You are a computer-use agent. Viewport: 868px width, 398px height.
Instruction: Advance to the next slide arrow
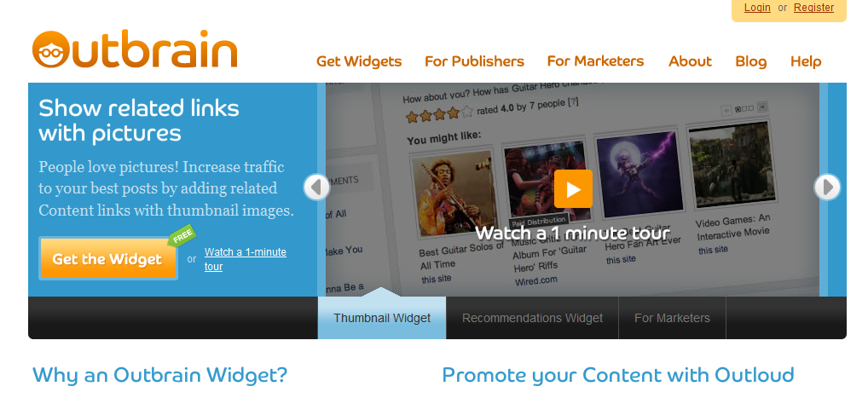coord(827,187)
